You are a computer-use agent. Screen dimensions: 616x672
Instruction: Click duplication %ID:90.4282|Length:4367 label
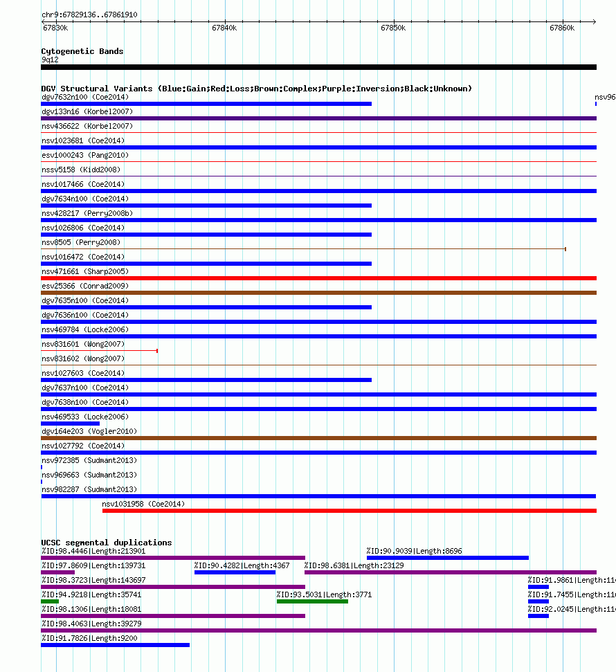click(242, 567)
